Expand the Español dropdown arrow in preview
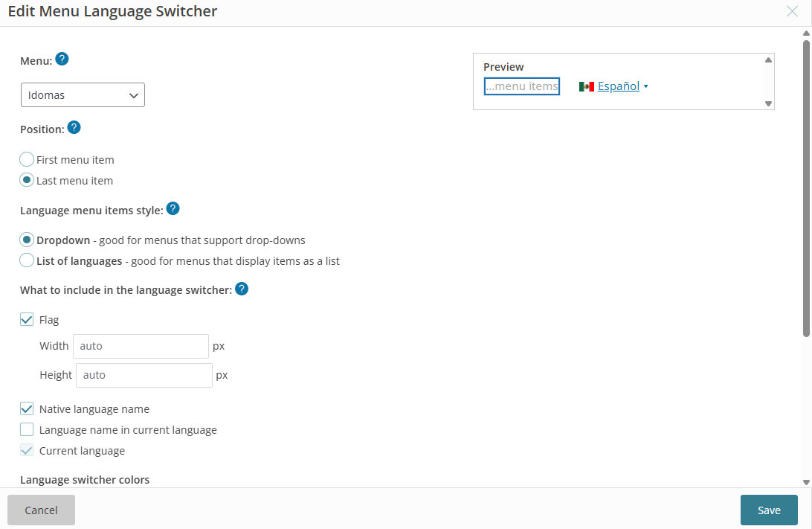Viewport: 812px width, 529px height. 645,87
